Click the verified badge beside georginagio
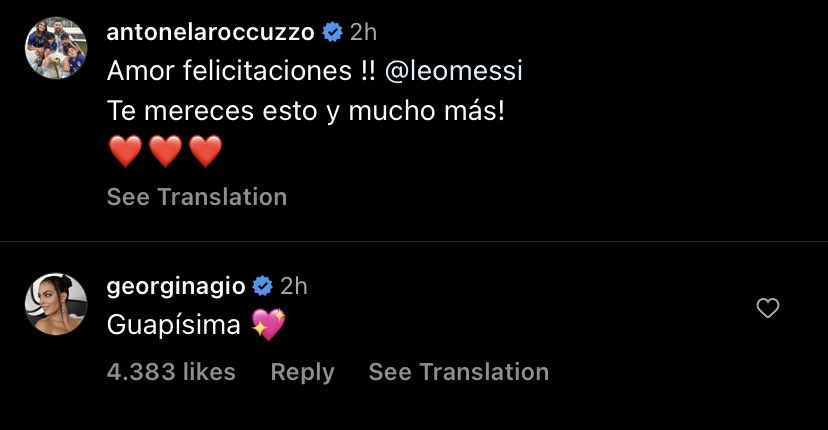 tap(263, 286)
